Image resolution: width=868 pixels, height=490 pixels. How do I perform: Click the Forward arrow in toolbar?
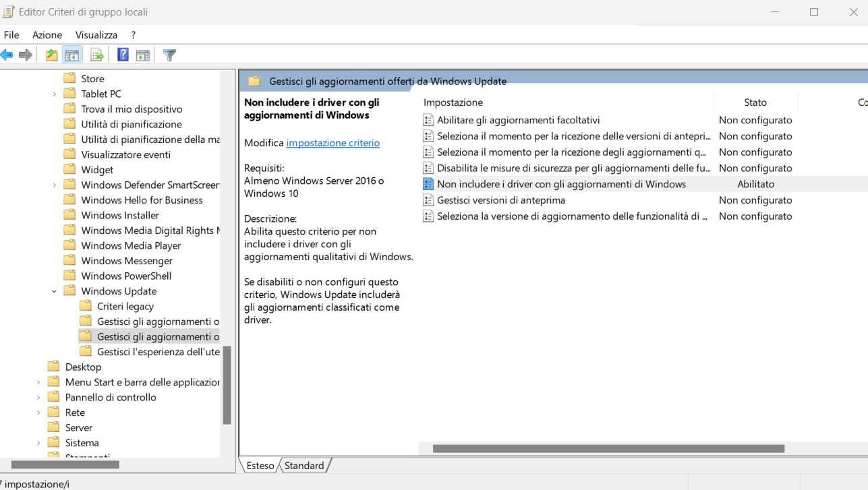tap(26, 55)
